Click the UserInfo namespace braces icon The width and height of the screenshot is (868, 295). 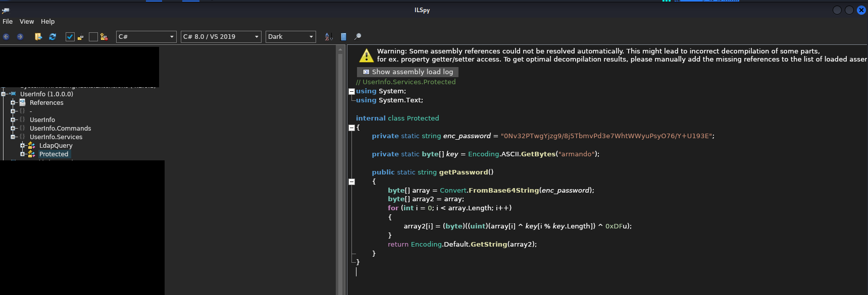tap(22, 120)
